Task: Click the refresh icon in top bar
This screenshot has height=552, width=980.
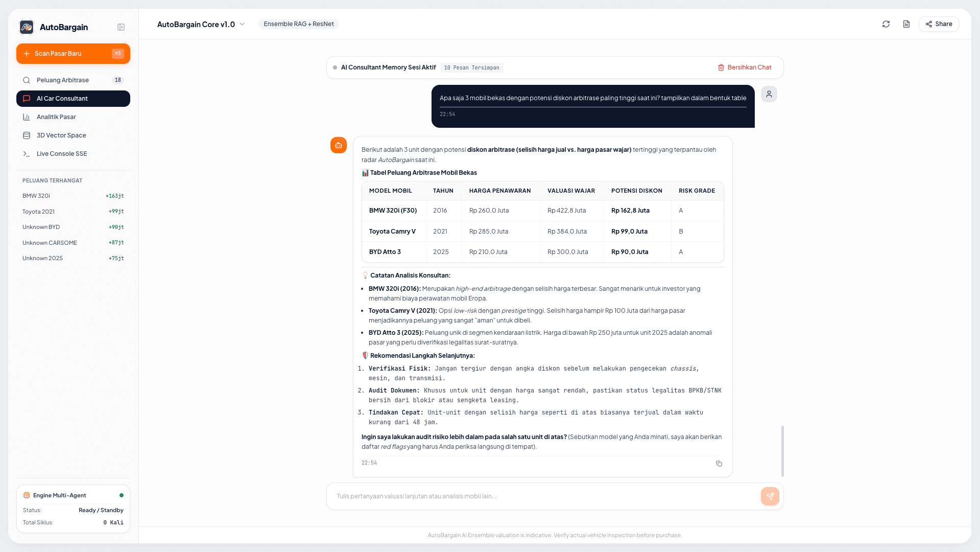Action: tap(886, 24)
